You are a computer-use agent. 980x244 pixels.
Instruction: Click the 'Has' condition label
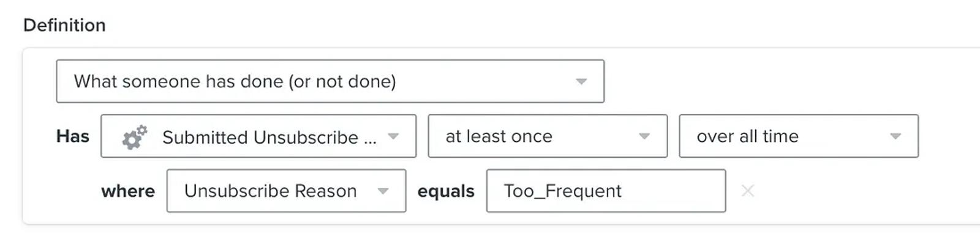click(73, 136)
